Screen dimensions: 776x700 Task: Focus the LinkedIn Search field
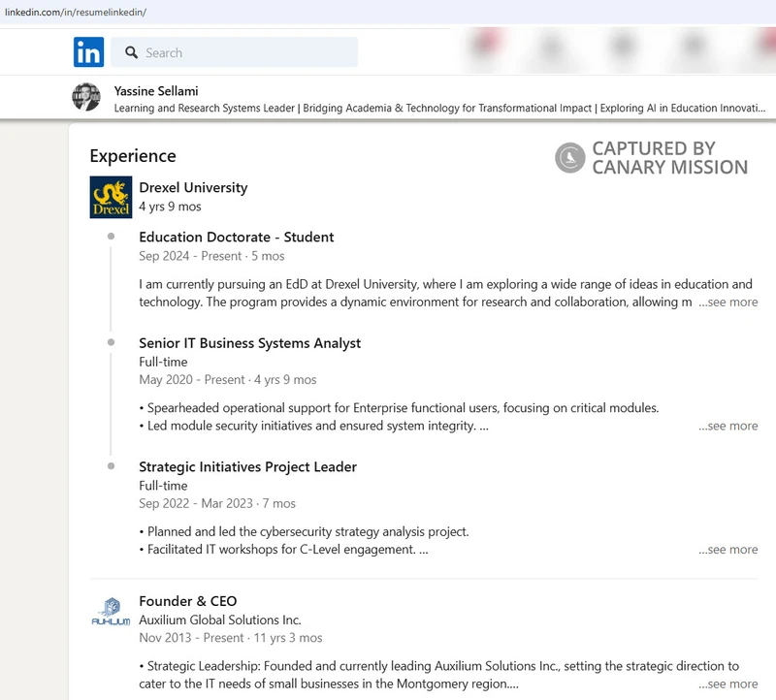234,52
